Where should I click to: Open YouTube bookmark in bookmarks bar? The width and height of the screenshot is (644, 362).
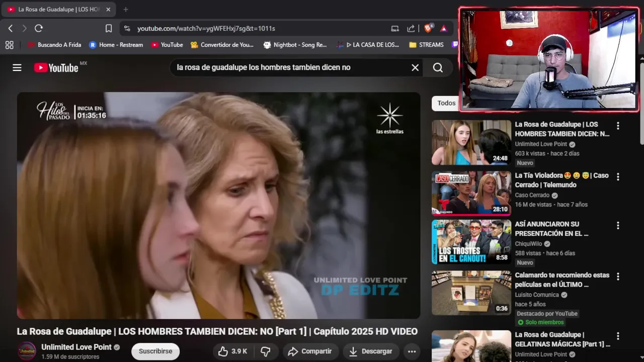(x=167, y=45)
